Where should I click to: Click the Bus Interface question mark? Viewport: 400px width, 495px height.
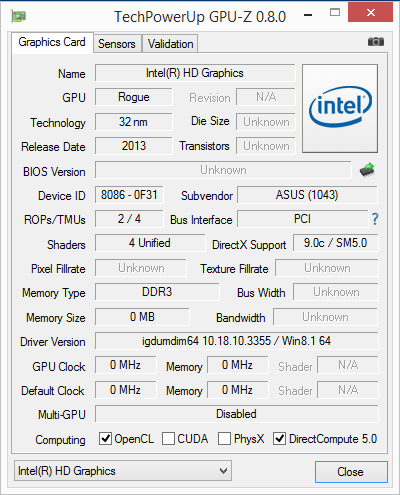click(x=375, y=219)
